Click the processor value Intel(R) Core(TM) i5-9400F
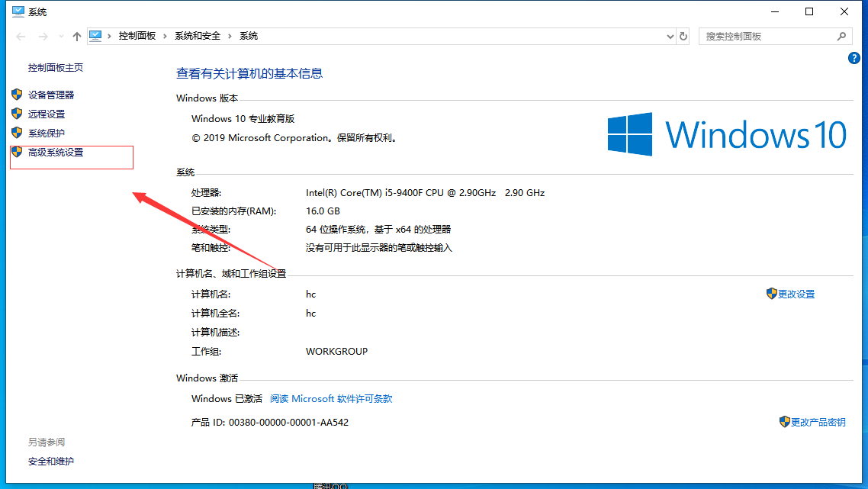Image resolution: width=868 pixels, height=489 pixels. coord(425,193)
